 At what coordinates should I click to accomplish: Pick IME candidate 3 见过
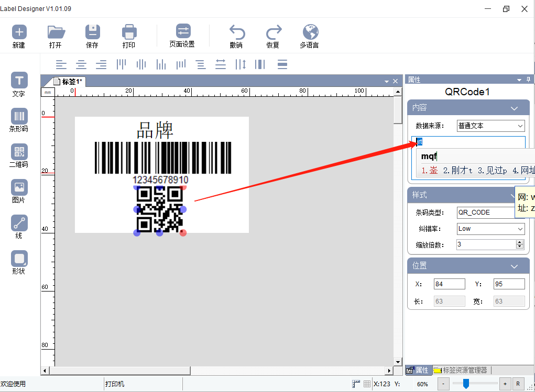[493, 171]
